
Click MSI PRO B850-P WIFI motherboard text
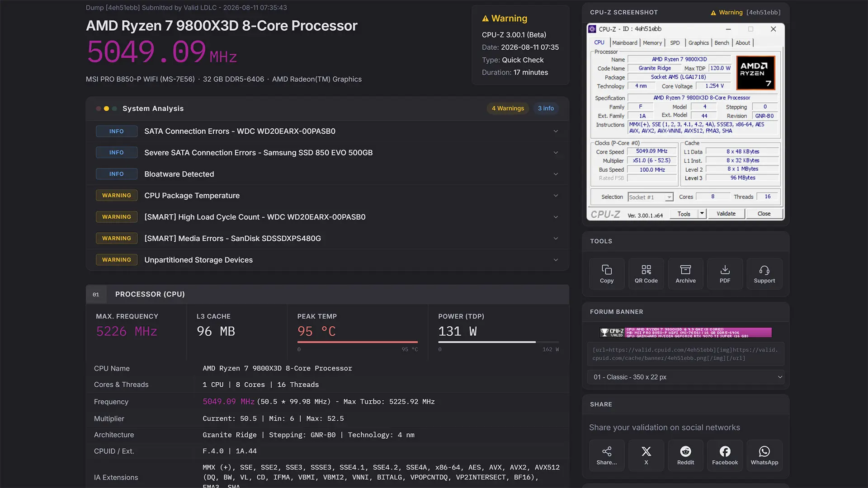[x=140, y=80]
